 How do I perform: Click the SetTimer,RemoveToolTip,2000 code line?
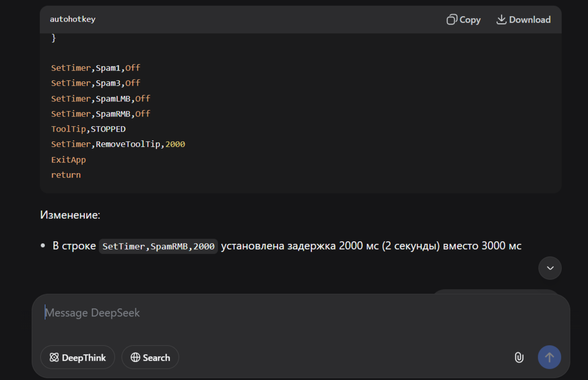pos(118,144)
